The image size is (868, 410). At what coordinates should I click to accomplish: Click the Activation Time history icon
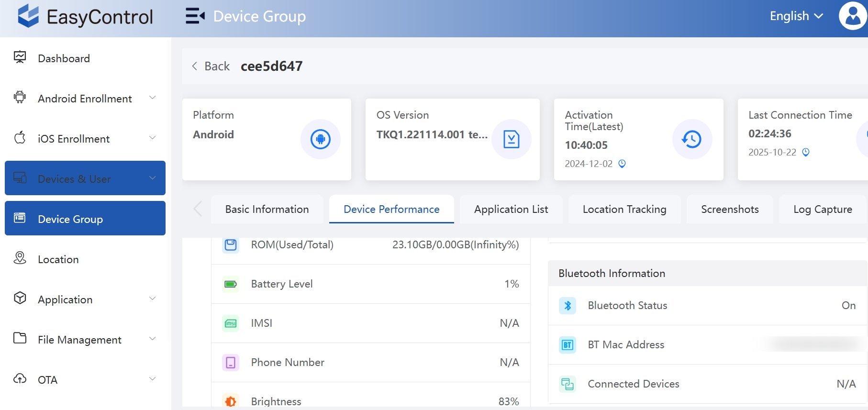(x=691, y=139)
